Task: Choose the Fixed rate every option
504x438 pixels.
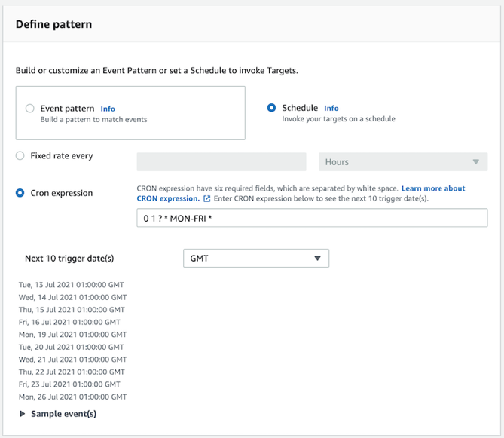Action: coord(20,156)
